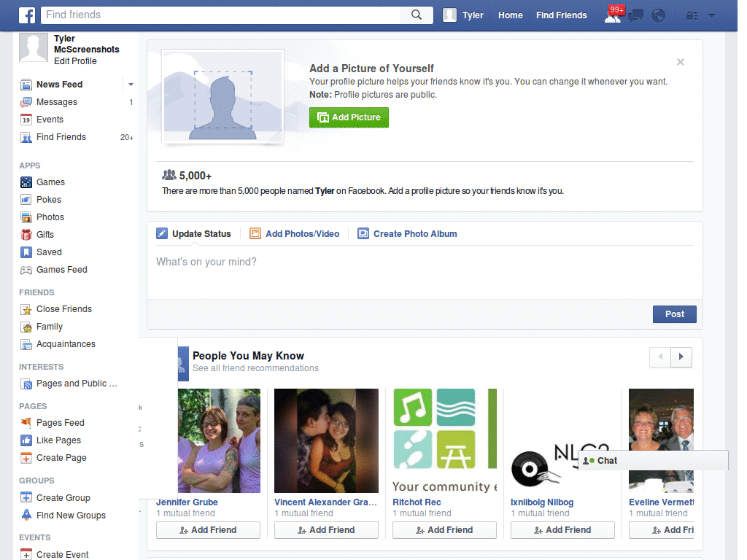Click the Games app icon in sidebar
The image size is (747, 560).
[26, 182]
